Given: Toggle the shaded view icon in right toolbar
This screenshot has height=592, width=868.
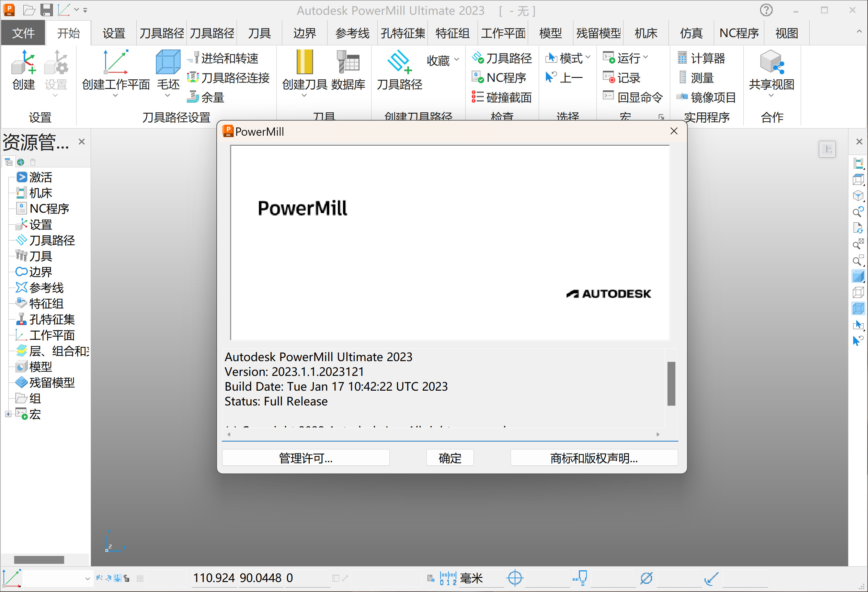Looking at the screenshot, I should (x=858, y=277).
